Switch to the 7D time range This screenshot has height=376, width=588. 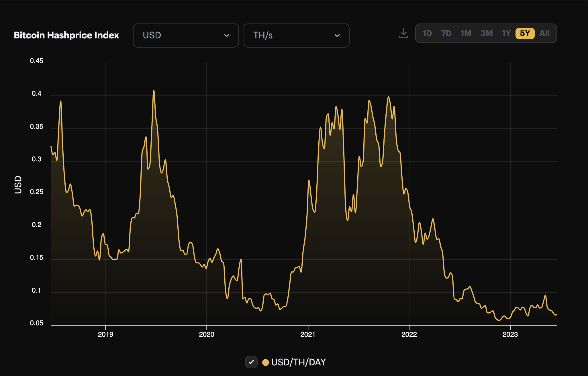[446, 34]
